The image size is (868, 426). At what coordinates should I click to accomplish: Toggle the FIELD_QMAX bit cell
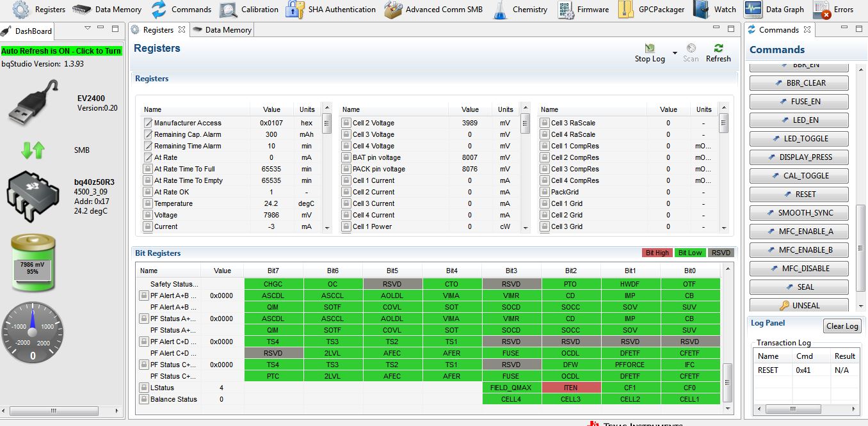pyautogui.click(x=511, y=388)
